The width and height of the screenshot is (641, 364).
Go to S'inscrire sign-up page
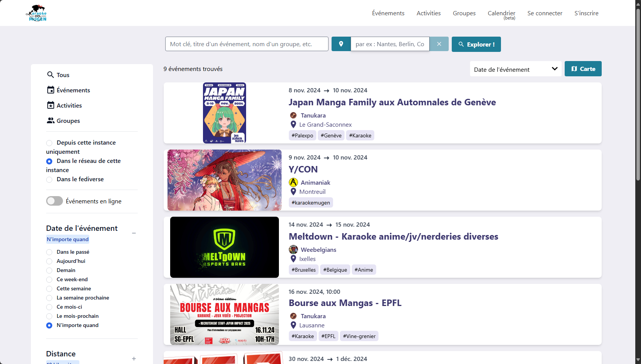point(586,13)
